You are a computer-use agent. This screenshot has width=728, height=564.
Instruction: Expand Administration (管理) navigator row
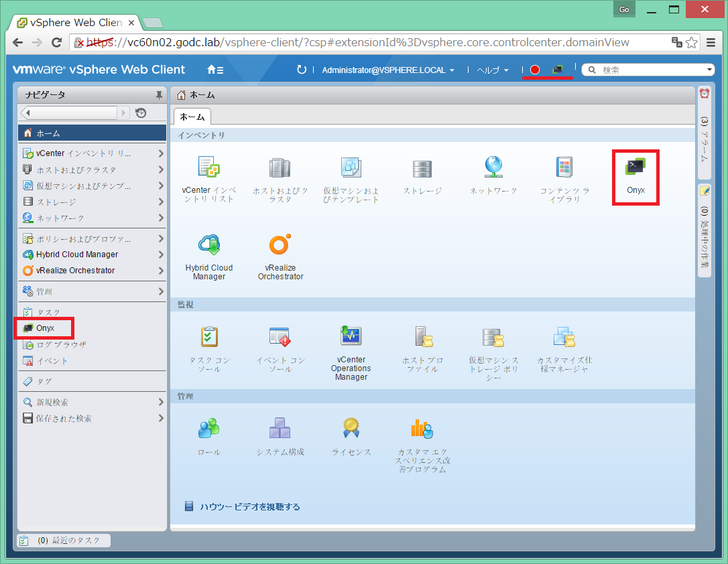click(161, 291)
